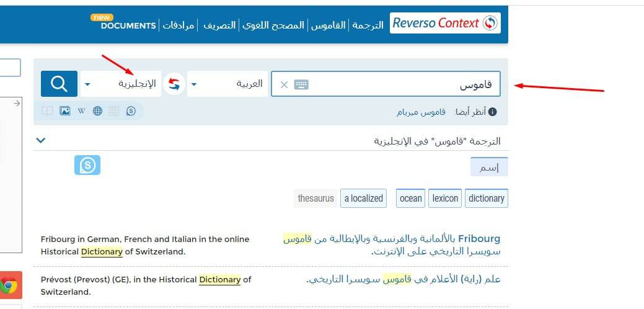Image resolution: width=644 pixels, height=309 pixels.
Task: Select the 'dictionary' translation chip
Action: (486, 198)
